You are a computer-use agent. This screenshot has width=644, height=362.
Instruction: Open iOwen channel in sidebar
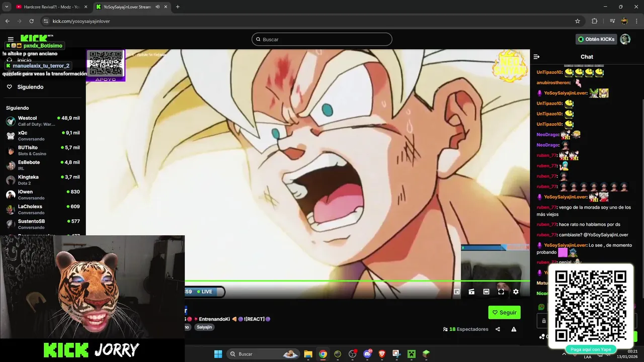(x=43, y=195)
